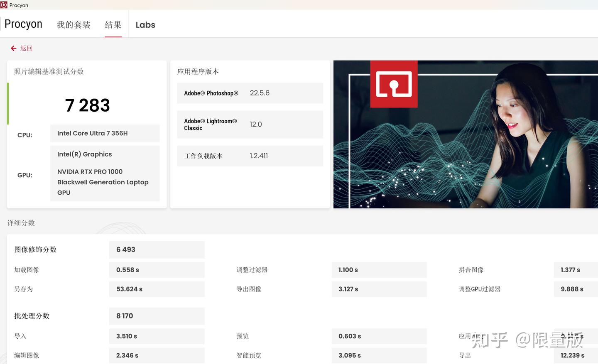Open the Labs tab
This screenshot has width=598, height=364.
pos(145,25)
